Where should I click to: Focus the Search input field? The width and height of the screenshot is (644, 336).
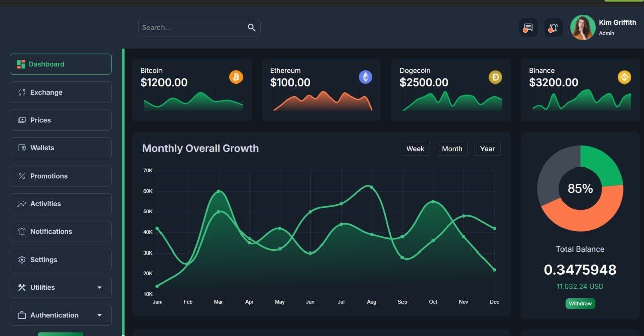click(199, 28)
